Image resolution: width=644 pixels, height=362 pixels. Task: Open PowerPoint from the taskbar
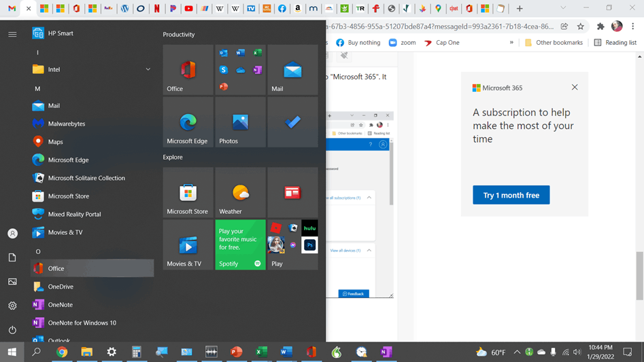[x=236, y=352]
